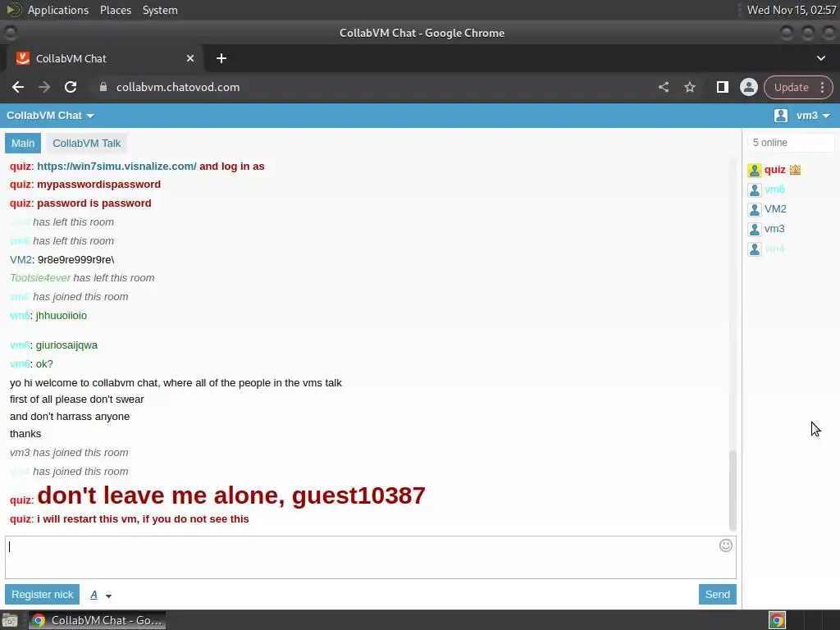The width and height of the screenshot is (840, 630).
Task: Open the vm3 account dropdown
Action: [x=813, y=115]
